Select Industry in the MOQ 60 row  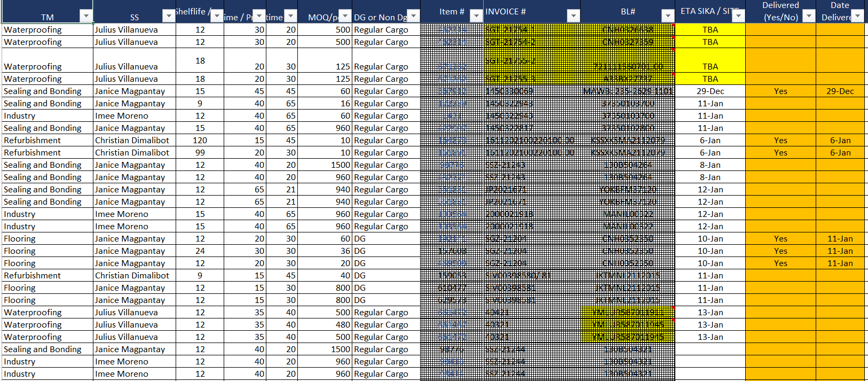click(48, 116)
